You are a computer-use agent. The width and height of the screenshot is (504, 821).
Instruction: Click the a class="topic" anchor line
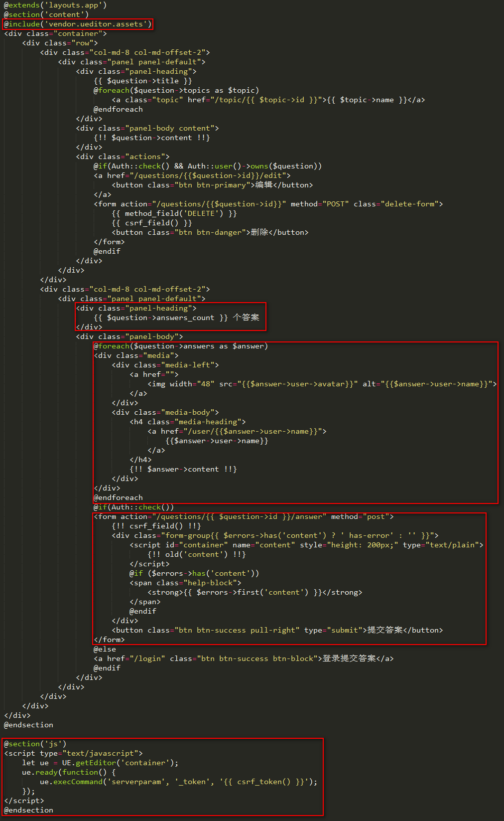click(x=268, y=100)
